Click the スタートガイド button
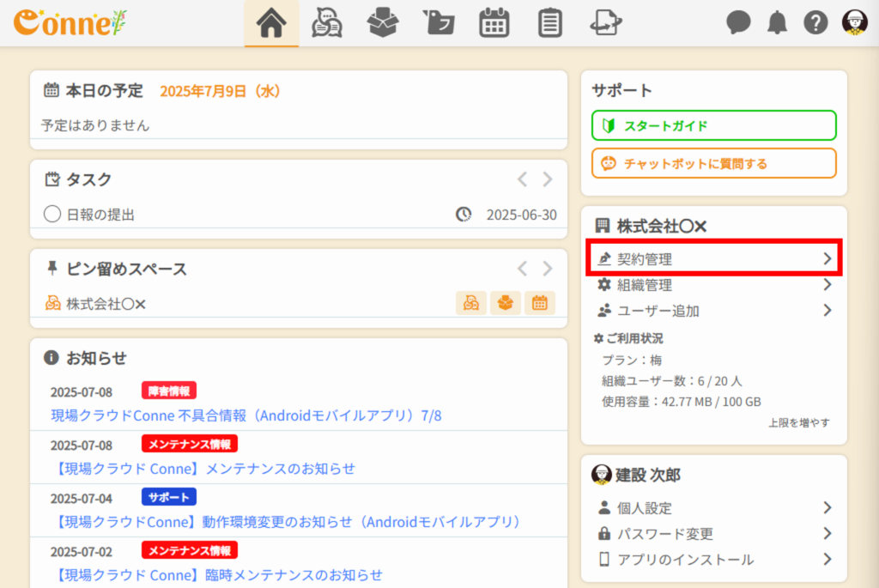 [x=713, y=125]
